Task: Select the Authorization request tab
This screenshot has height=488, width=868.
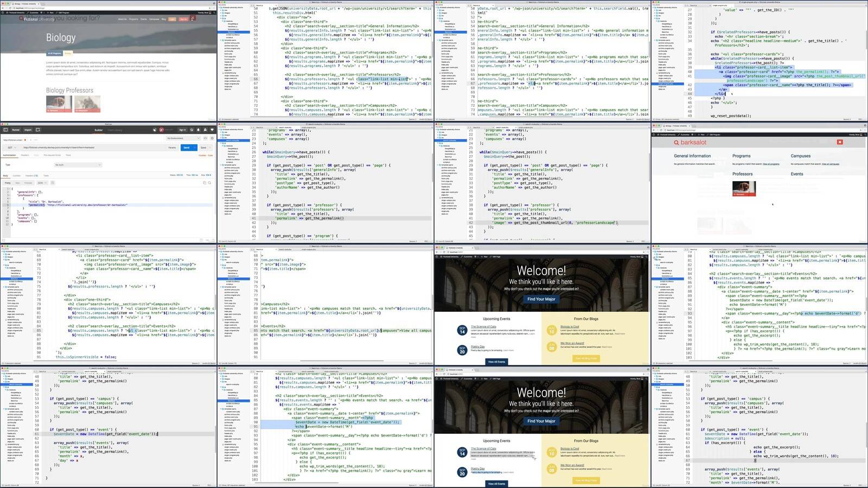Action: [10, 155]
